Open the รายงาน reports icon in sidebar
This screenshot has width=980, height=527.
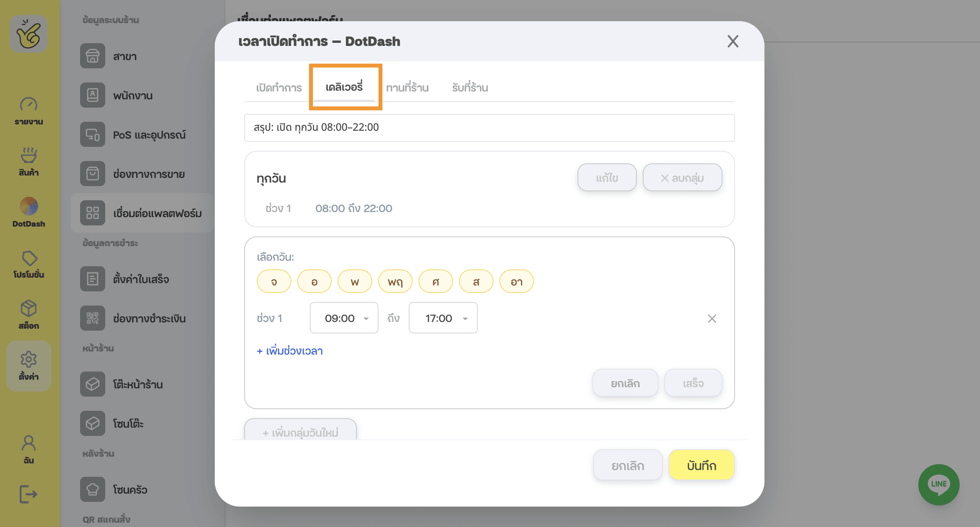pyautogui.click(x=29, y=111)
